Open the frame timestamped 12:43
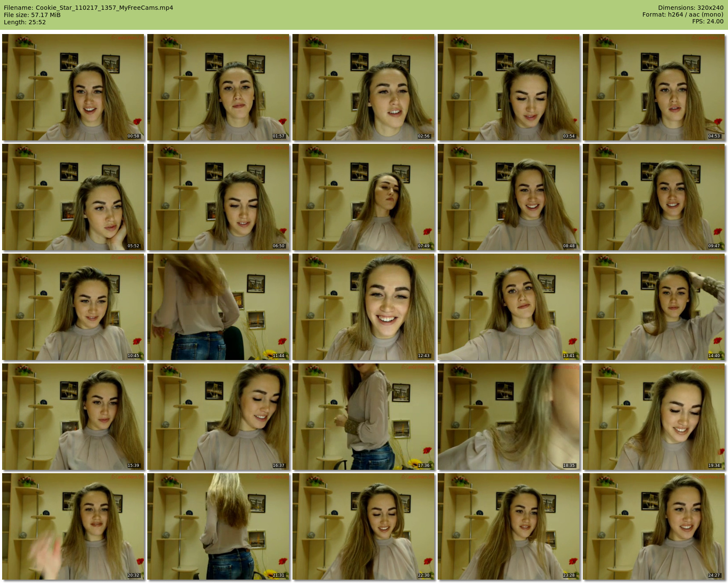 point(364,307)
